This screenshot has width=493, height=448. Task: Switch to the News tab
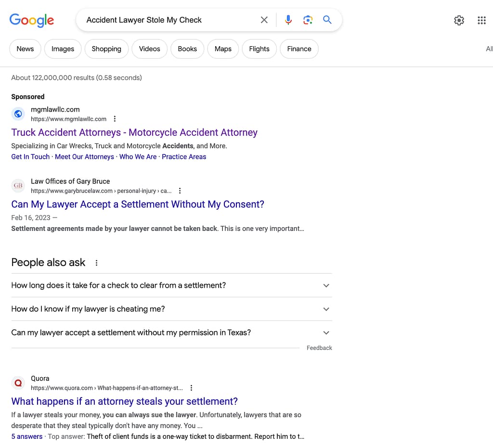[x=25, y=49]
